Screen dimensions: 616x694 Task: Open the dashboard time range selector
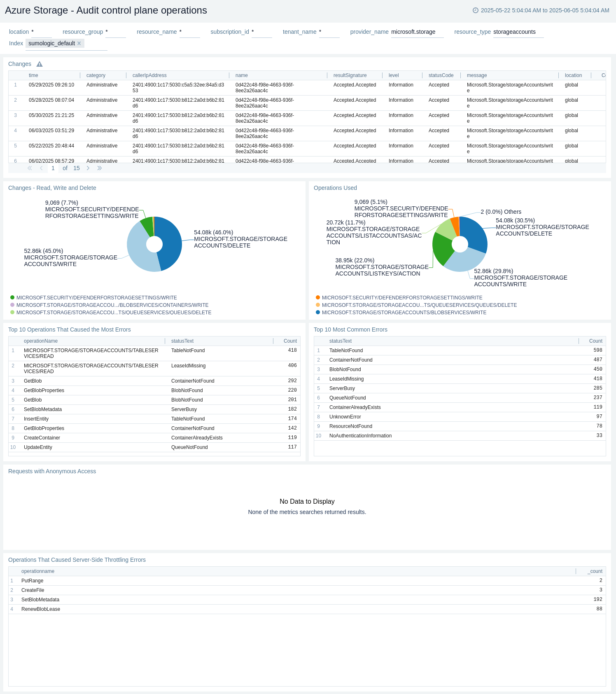[541, 10]
